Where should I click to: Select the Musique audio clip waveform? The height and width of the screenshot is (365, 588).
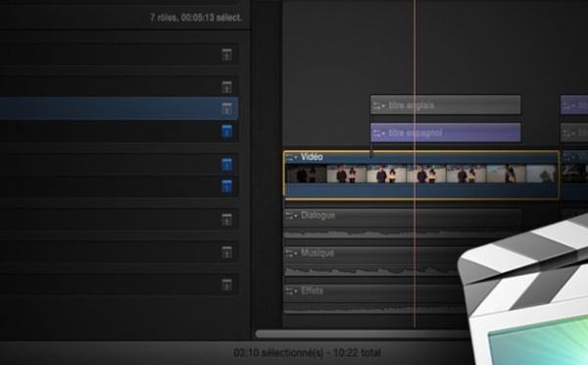tap(371, 271)
